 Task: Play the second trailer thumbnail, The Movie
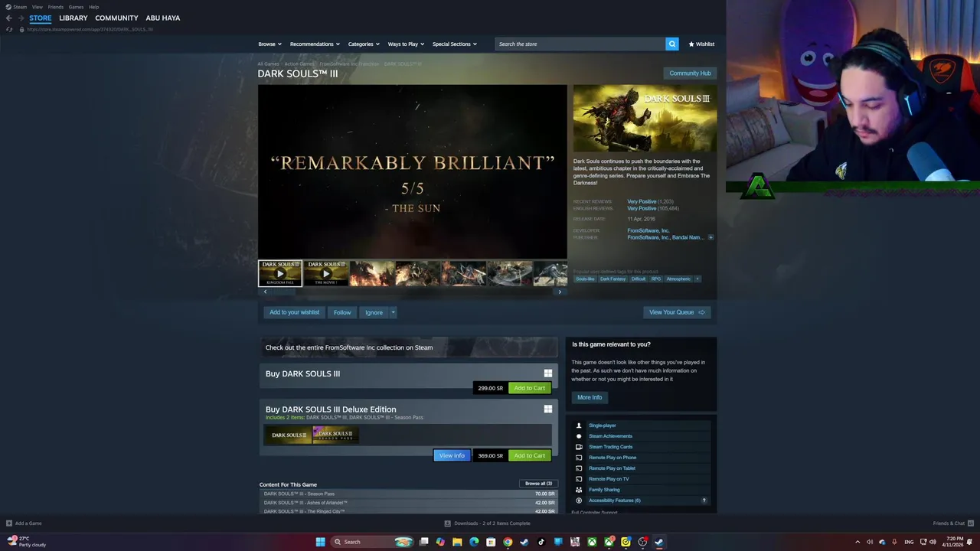[x=326, y=273]
